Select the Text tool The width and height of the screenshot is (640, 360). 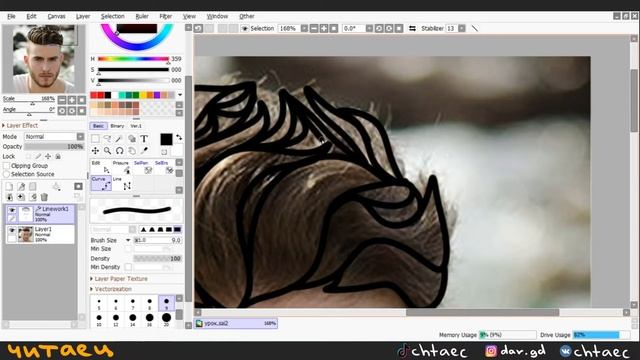[x=144, y=139]
